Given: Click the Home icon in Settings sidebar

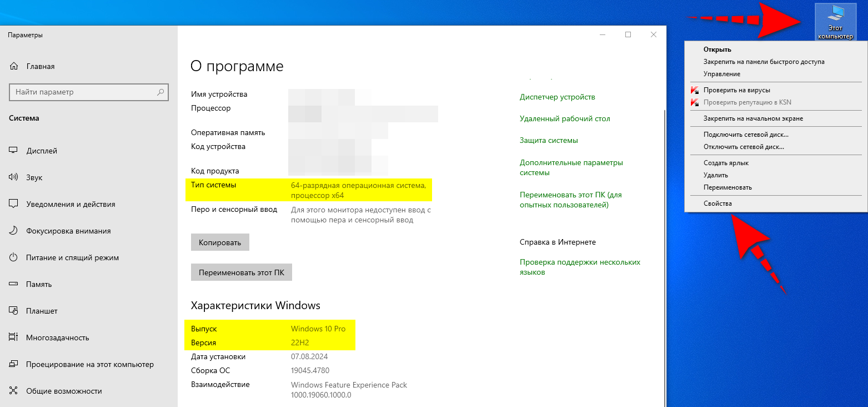Looking at the screenshot, I should click(14, 66).
